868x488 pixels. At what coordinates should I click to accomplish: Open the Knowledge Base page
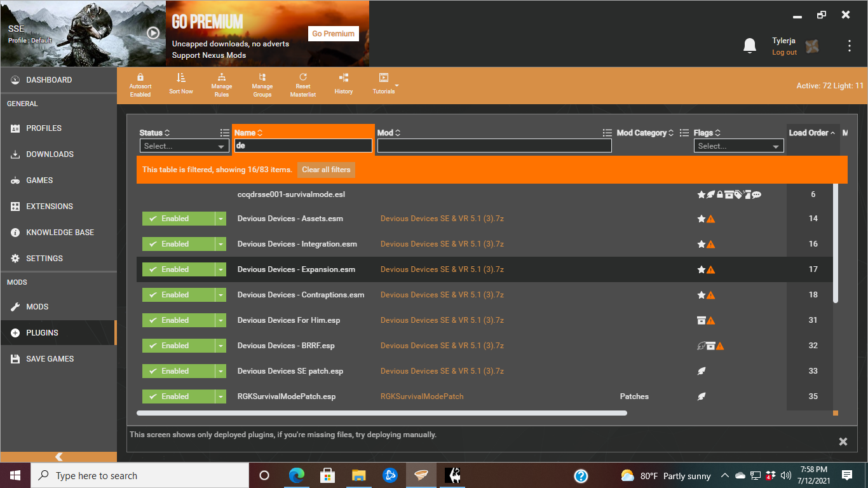(58, 233)
